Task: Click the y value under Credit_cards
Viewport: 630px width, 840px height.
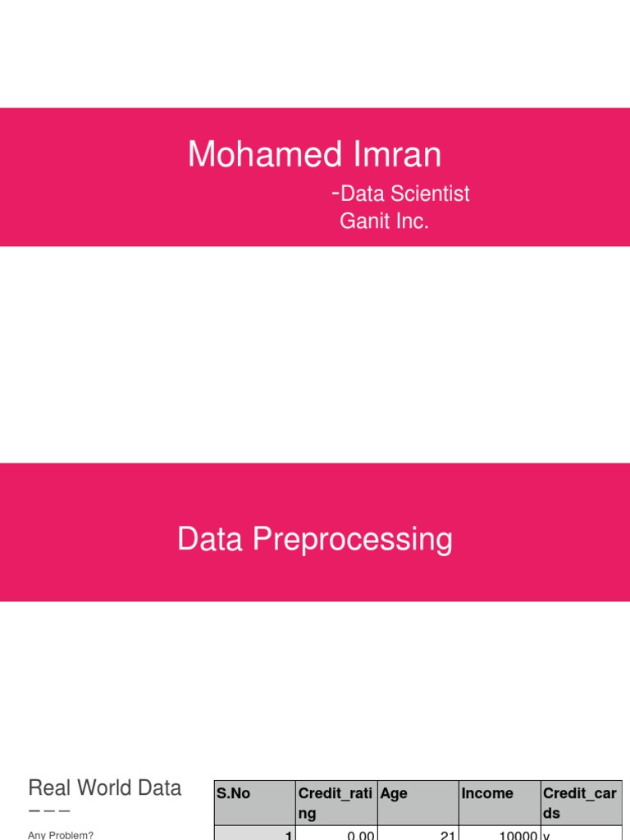Action: [546, 834]
